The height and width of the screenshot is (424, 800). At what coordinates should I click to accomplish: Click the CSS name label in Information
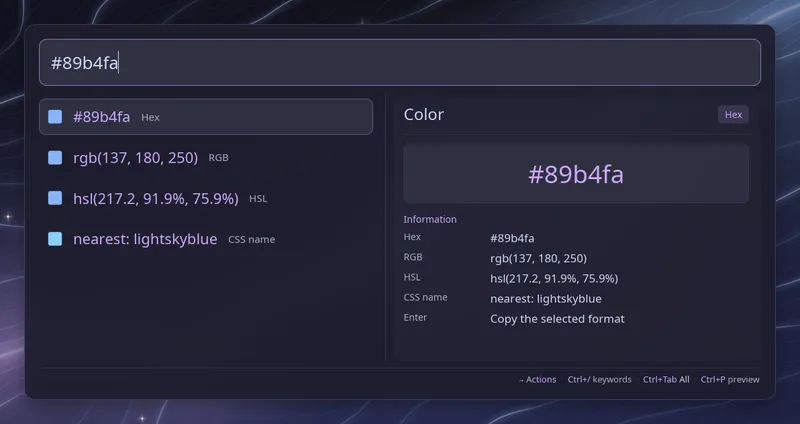pos(426,297)
